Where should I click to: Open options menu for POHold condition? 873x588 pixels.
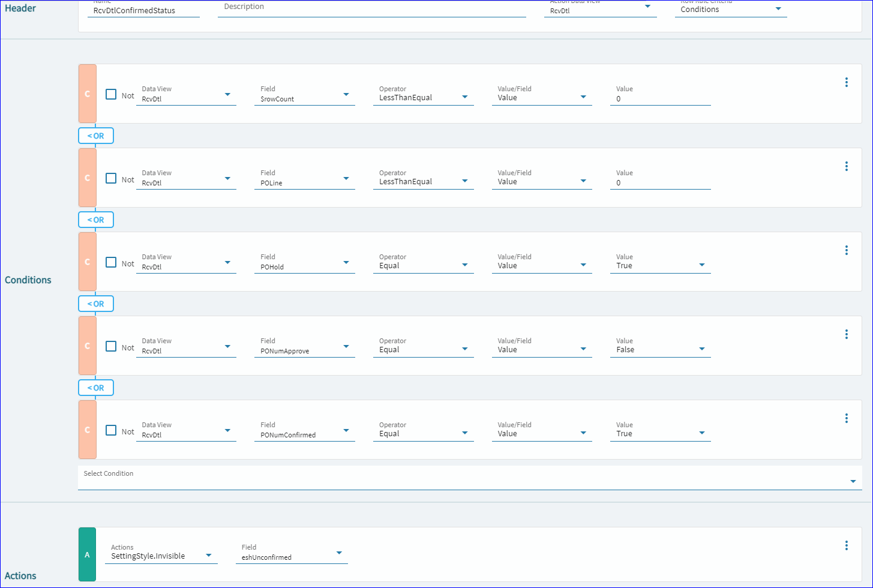pyautogui.click(x=846, y=250)
